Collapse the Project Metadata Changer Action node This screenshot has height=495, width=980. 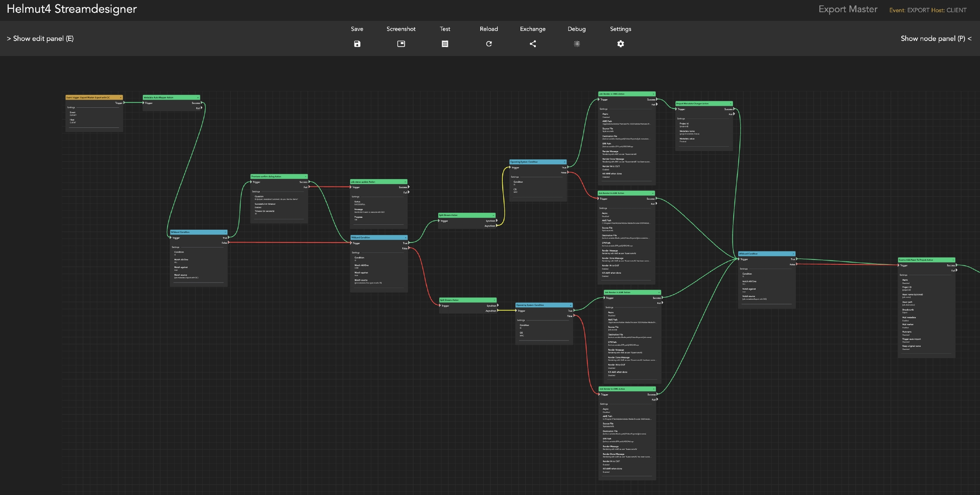pyautogui.click(x=730, y=104)
